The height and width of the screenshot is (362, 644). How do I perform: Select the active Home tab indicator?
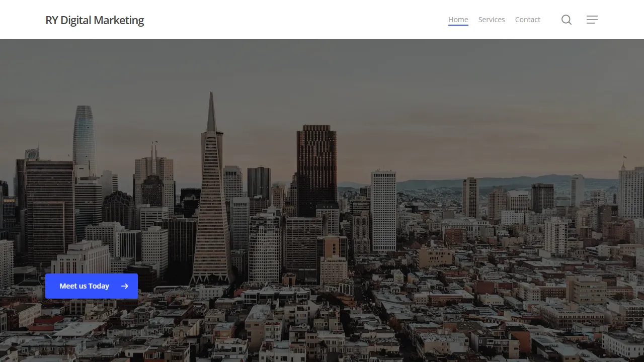click(458, 24)
